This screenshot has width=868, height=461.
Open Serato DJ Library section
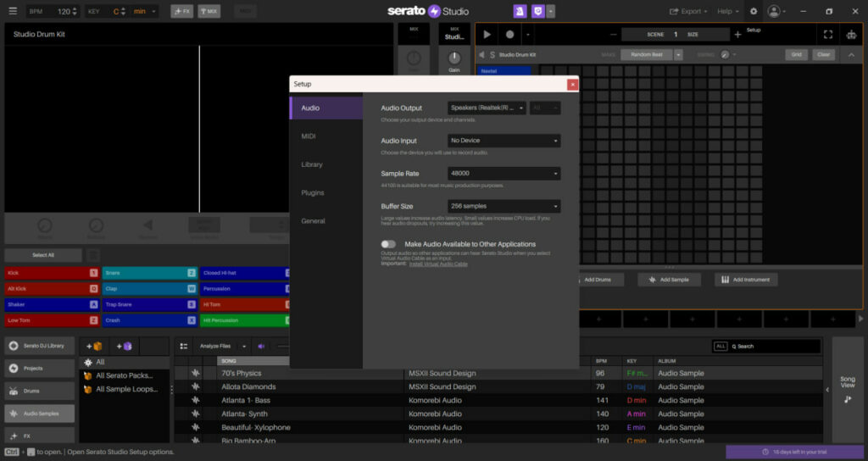point(40,346)
